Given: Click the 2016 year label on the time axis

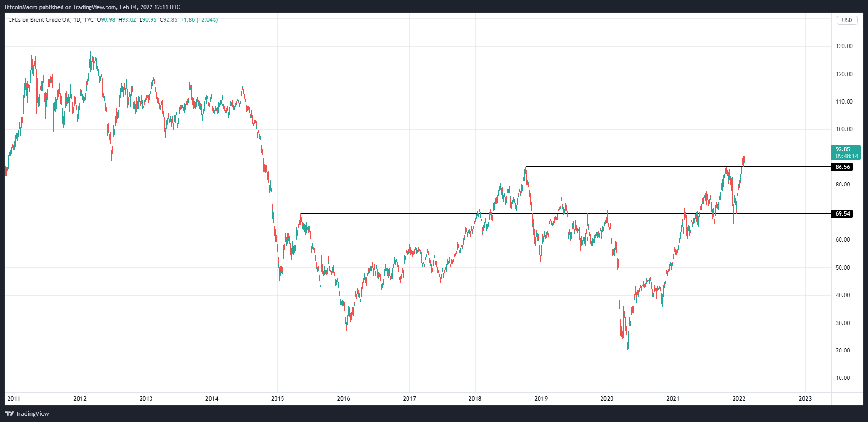Looking at the screenshot, I should coord(344,399).
